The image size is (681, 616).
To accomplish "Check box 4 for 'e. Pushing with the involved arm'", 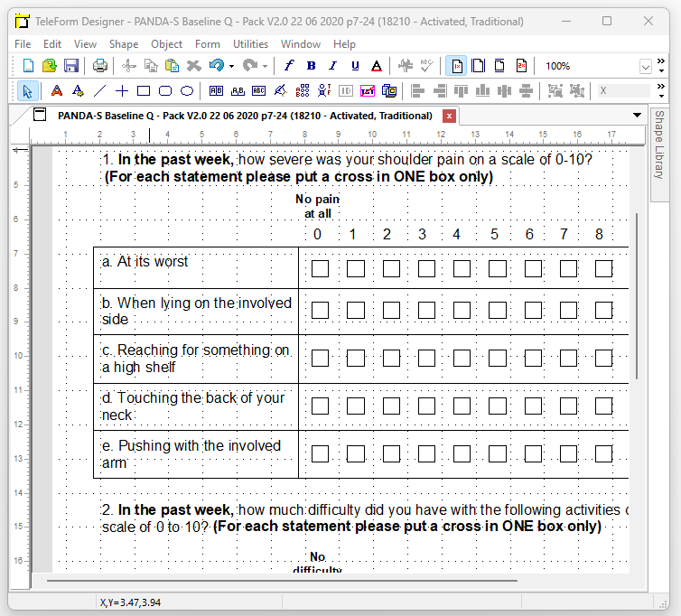I will coord(462,454).
